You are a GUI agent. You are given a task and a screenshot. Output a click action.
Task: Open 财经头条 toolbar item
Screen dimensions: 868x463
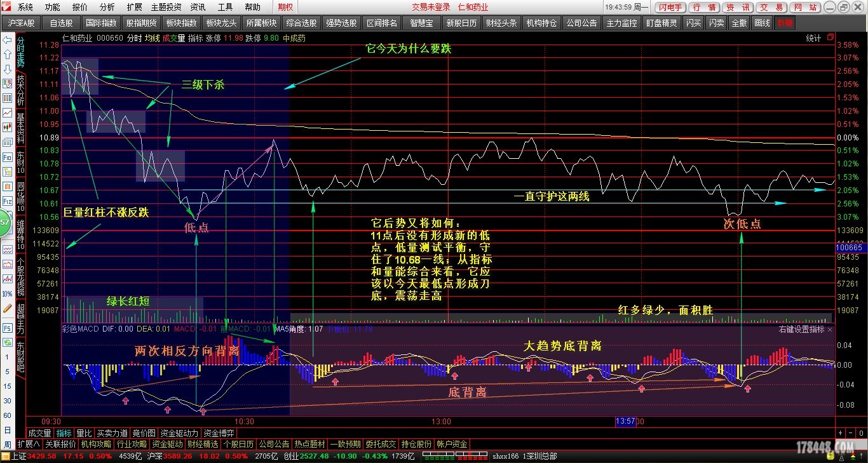point(501,22)
